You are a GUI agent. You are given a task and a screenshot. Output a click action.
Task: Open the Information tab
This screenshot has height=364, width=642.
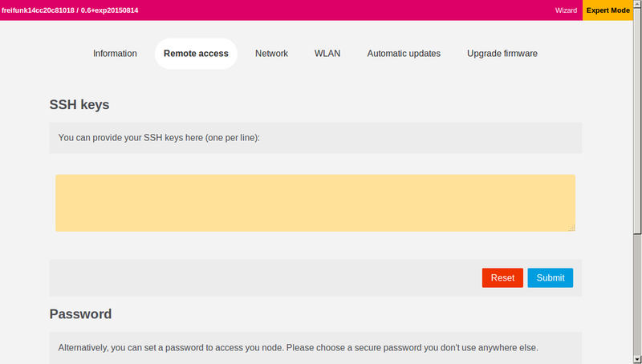115,54
